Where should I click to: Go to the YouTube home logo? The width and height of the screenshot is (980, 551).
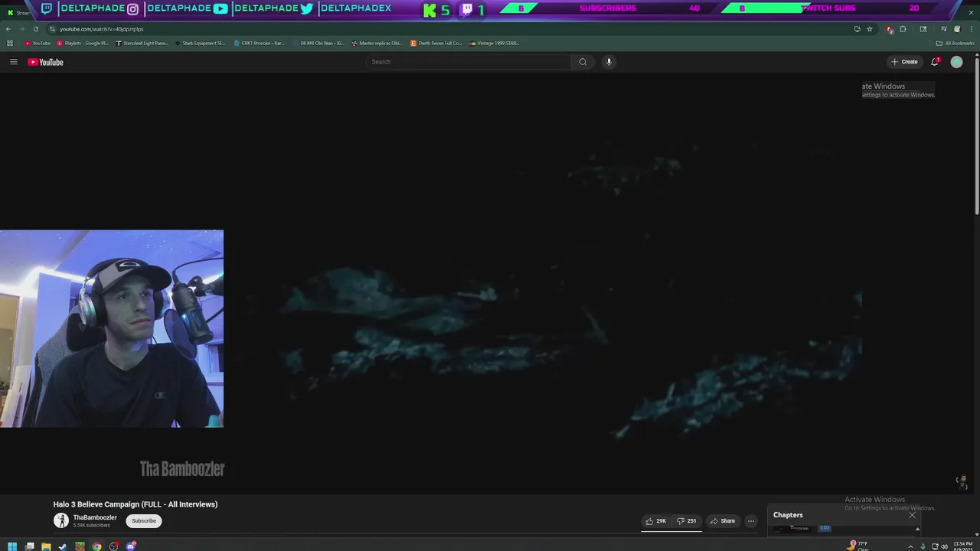click(x=46, y=62)
